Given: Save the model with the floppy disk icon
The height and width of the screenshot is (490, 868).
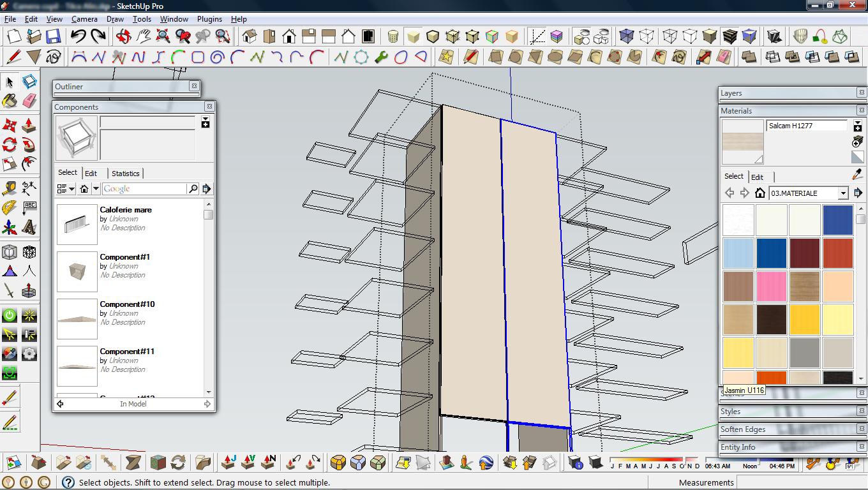Looking at the screenshot, I should click(53, 36).
